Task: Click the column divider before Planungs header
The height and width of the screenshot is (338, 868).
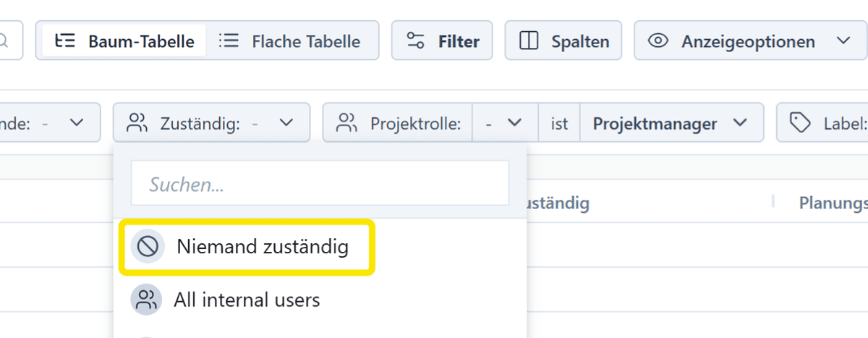Action: 773,201
